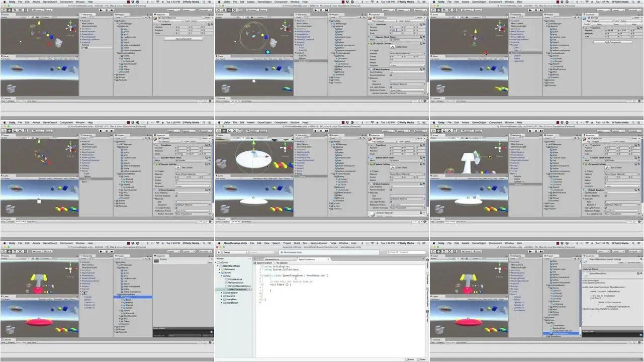Screen dimensions: 644x362
Task: Select the Rect tool in the 1:34 PM Unity toolbar
Action: tap(25, 10)
